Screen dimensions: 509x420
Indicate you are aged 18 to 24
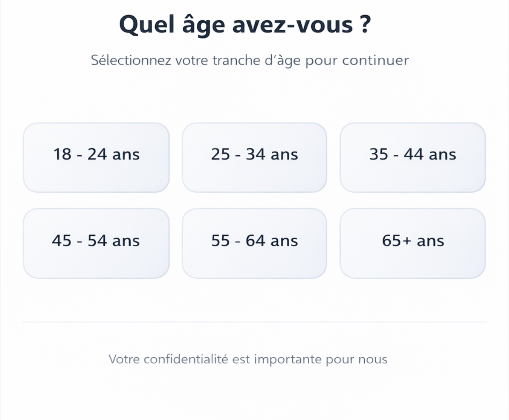pos(96,157)
